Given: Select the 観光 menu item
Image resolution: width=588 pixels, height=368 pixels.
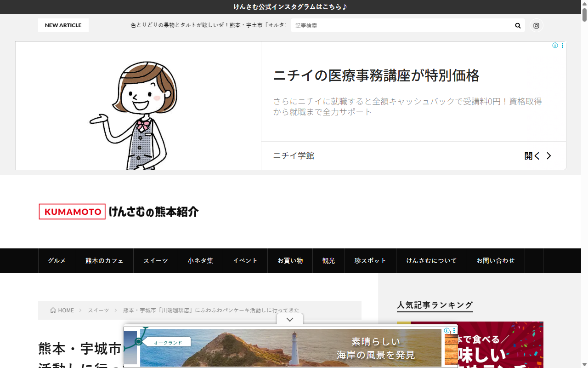Looking at the screenshot, I should tap(328, 261).
